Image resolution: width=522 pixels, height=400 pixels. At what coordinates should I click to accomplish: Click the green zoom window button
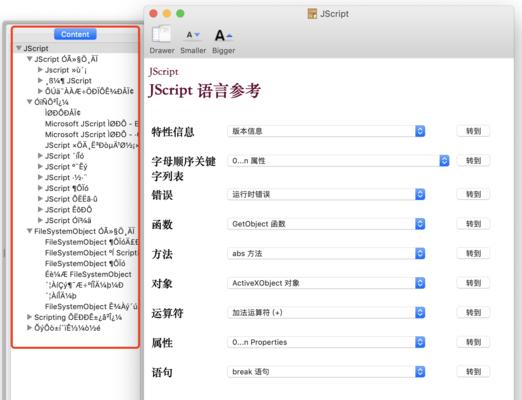(180, 13)
